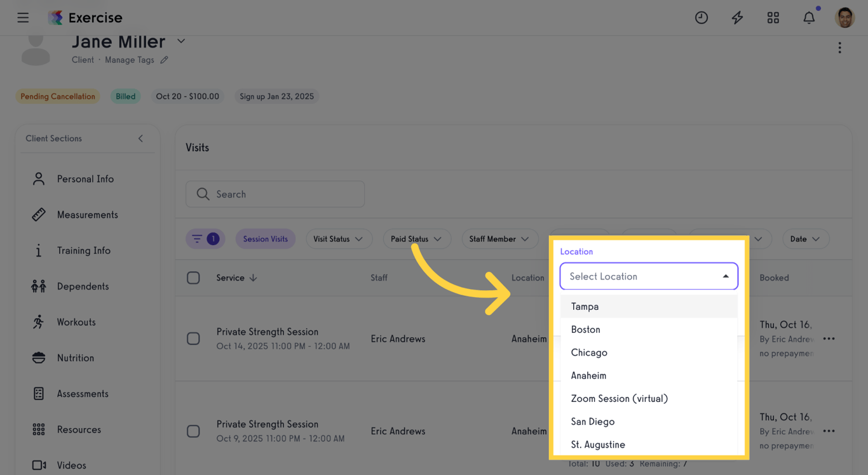Click the search magnifier icon
The image size is (868, 475).
coord(203,194)
